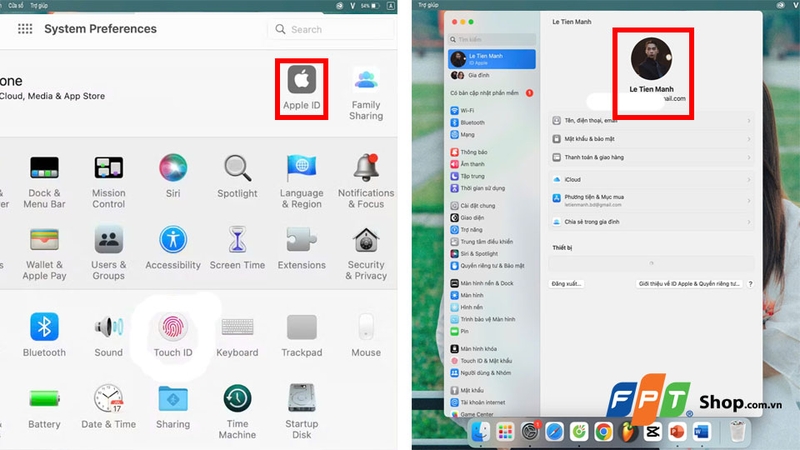
Task: Show all preferences grid button
Action: [25, 29]
